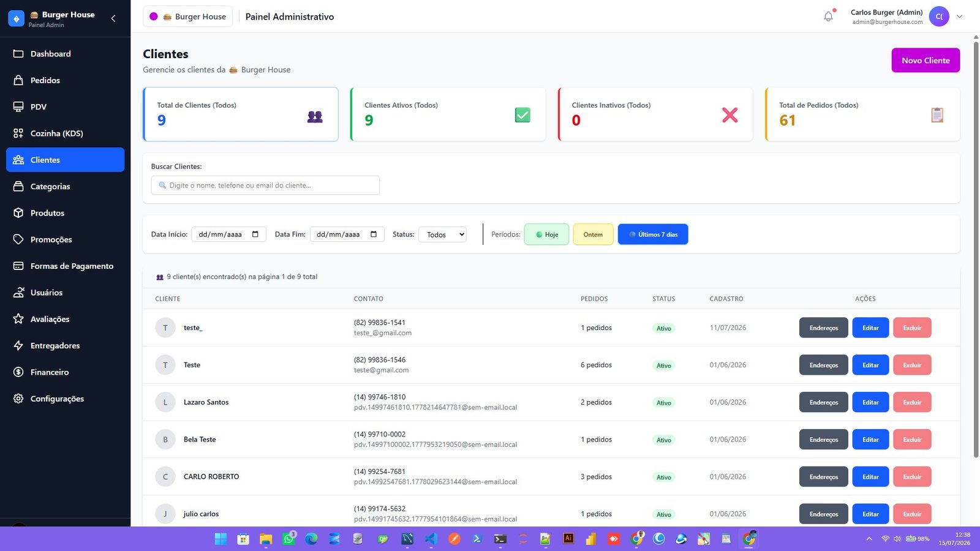This screenshot has width=980, height=551.
Task: Click Editar for Lazaro Santos
Action: (870, 402)
